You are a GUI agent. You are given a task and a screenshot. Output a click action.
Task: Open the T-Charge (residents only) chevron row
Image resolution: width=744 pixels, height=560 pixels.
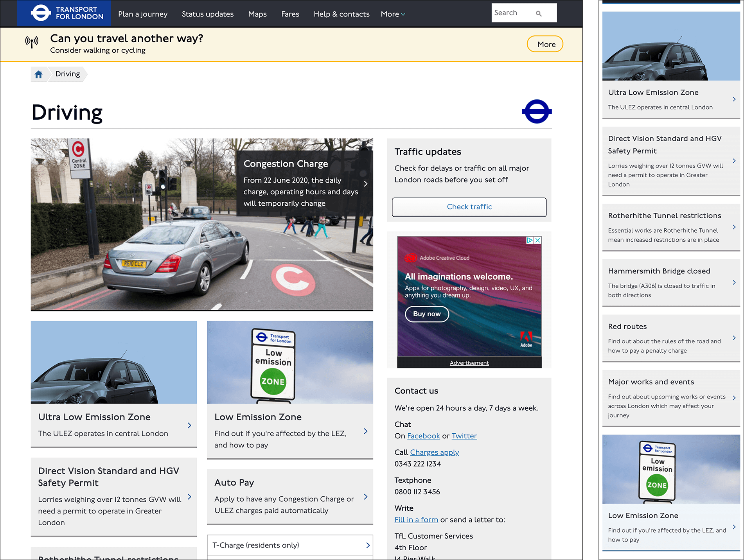367,545
